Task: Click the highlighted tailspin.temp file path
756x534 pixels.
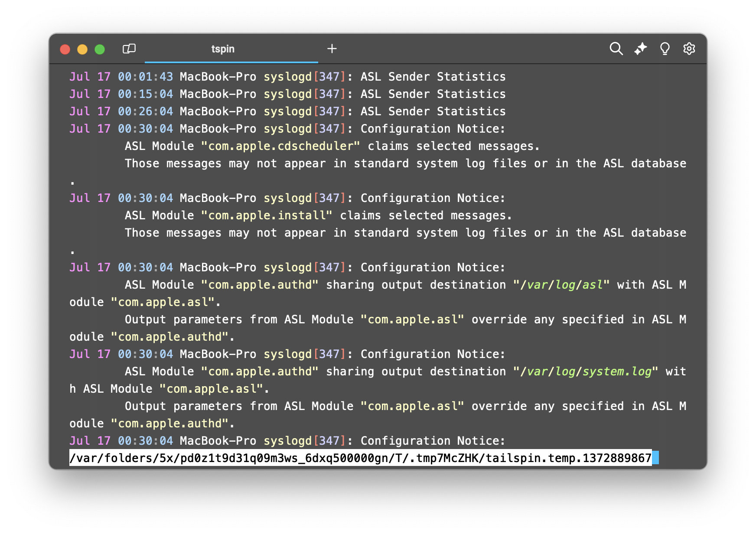Action: coord(360,458)
